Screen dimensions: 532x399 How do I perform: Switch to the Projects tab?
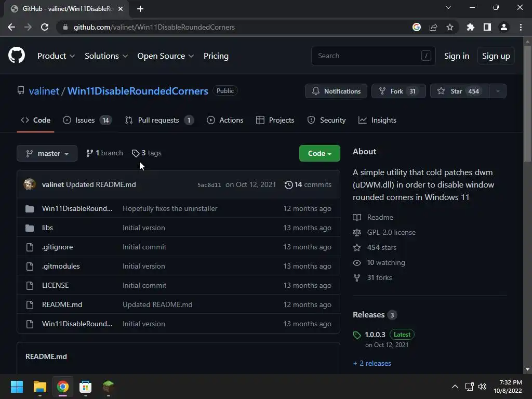tap(275, 120)
